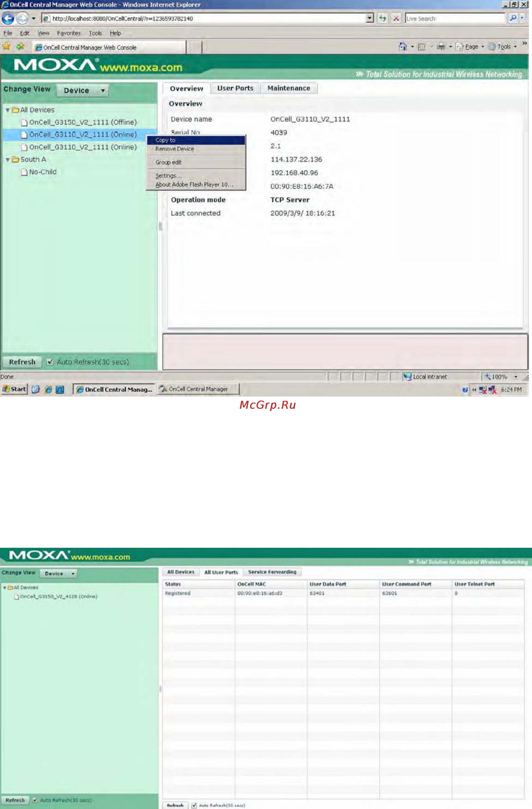Click the RSS feeds icon in command bar
532x809 pixels.
tap(421, 47)
